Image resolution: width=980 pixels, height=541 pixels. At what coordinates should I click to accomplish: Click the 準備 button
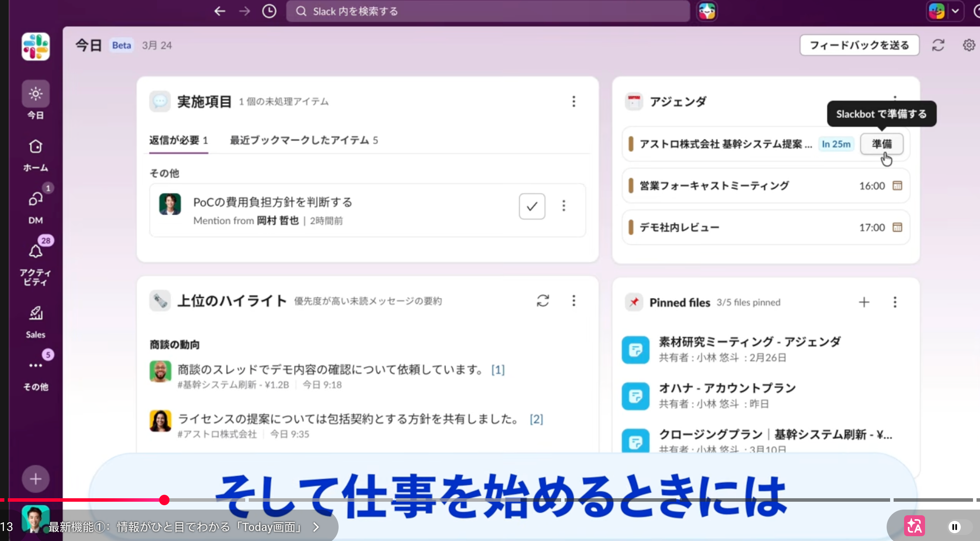coord(882,144)
